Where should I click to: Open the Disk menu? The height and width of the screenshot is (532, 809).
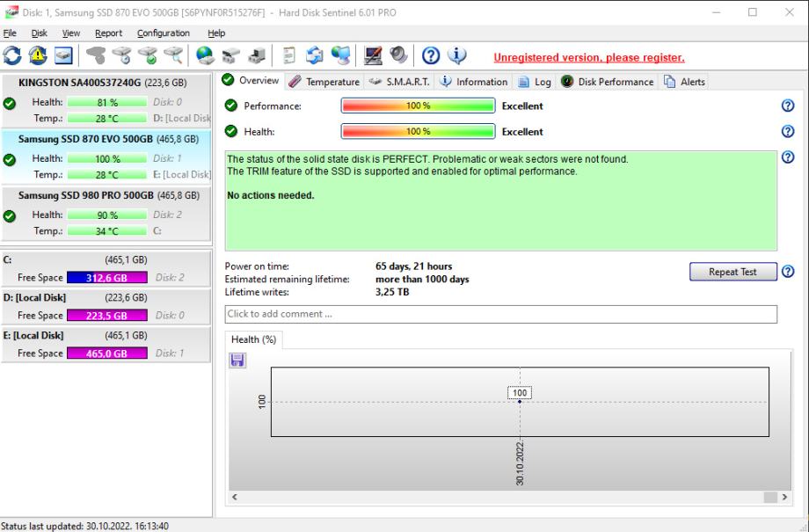pyautogui.click(x=40, y=33)
